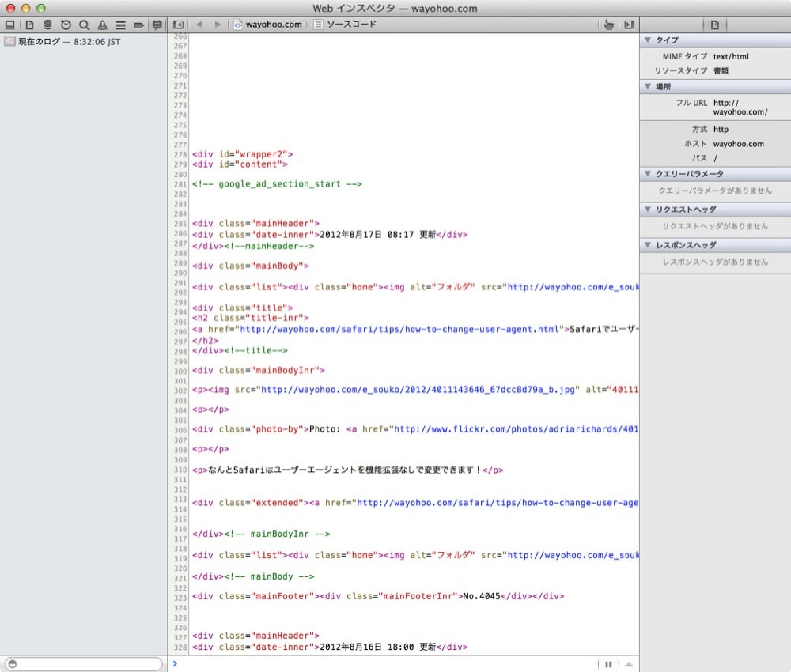Viewport: 791px width, 672px height.
Task: Select the resource details document icon
Action: point(715,25)
